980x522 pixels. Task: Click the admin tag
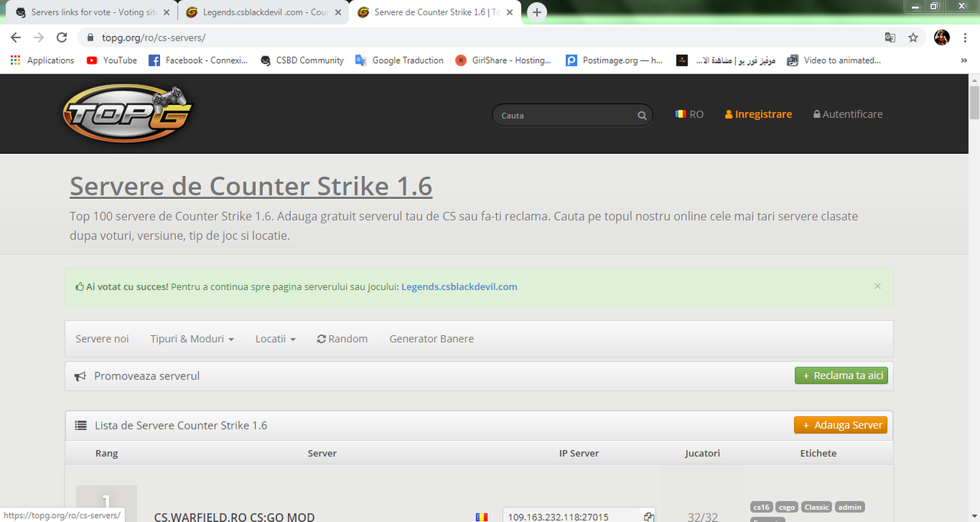click(x=850, y=507)
